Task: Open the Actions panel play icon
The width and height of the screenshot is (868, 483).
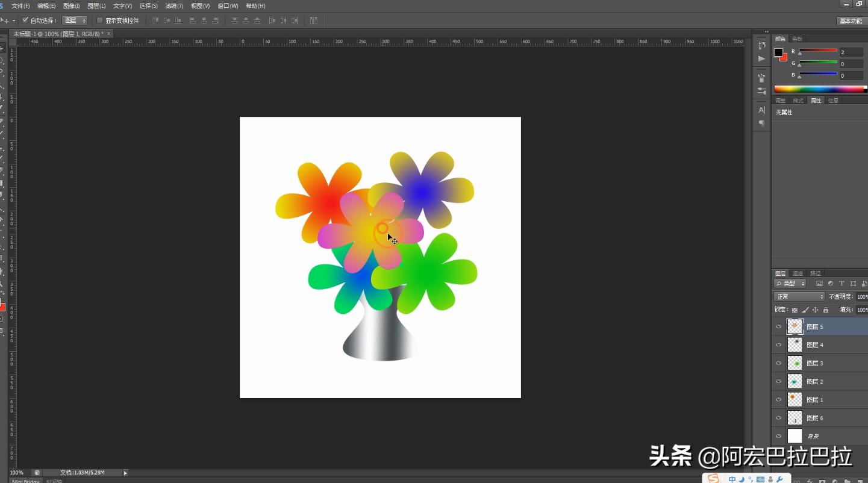Action: pos(761,58)
